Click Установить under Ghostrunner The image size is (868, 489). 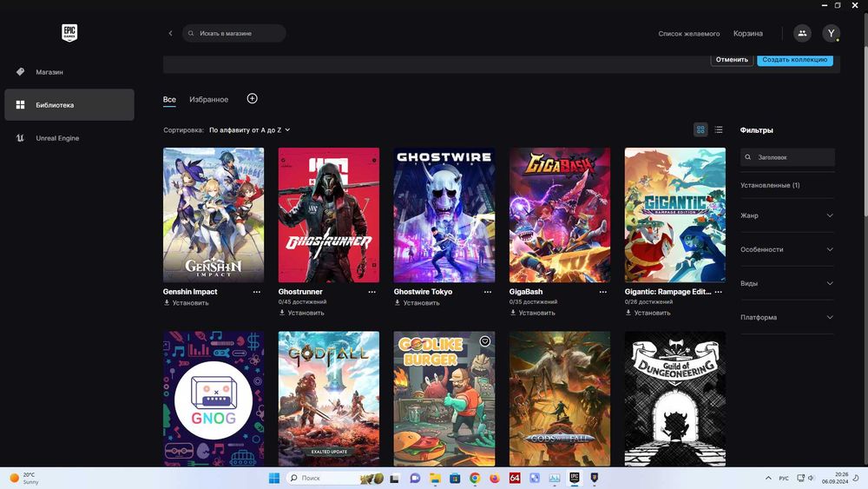pyautogui.click(x=302, y=313)
